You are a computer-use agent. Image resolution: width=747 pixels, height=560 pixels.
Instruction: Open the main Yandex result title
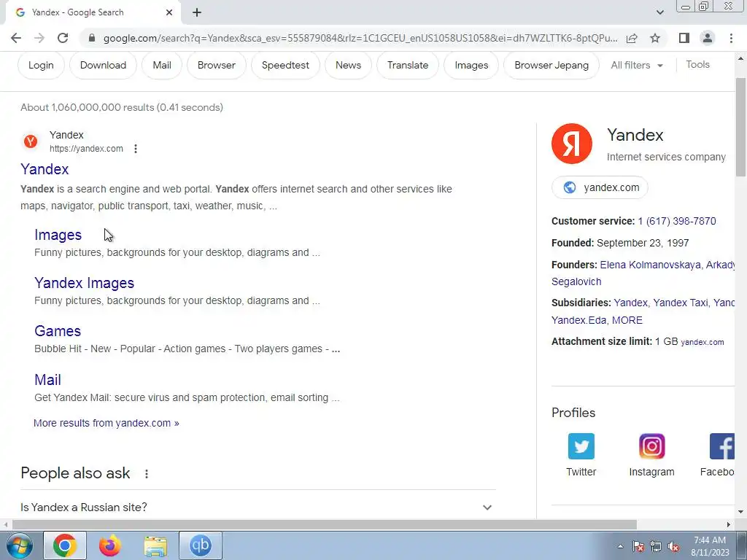pyautogui.click(x=44, y=169)
